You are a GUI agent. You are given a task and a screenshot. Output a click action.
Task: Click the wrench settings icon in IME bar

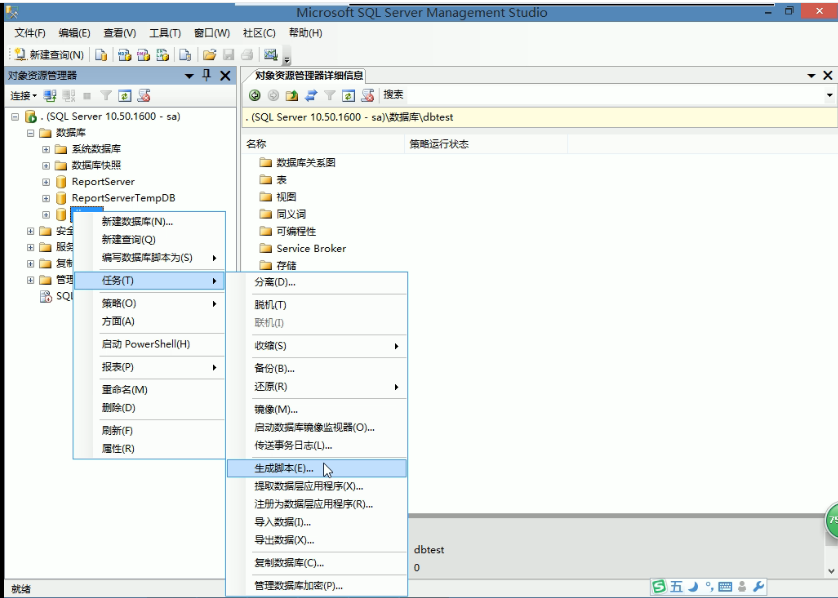[x=758, y=587]
